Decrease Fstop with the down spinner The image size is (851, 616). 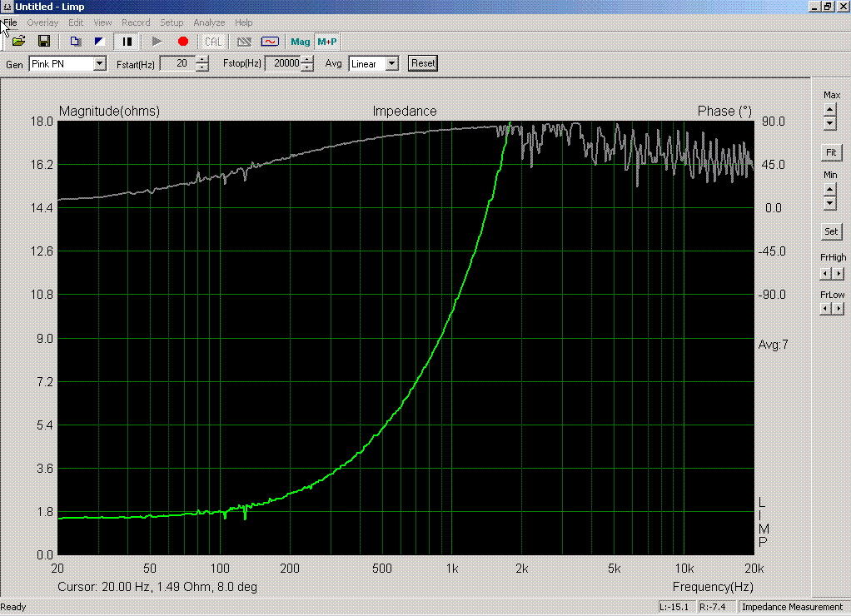[x=307, y=67]
